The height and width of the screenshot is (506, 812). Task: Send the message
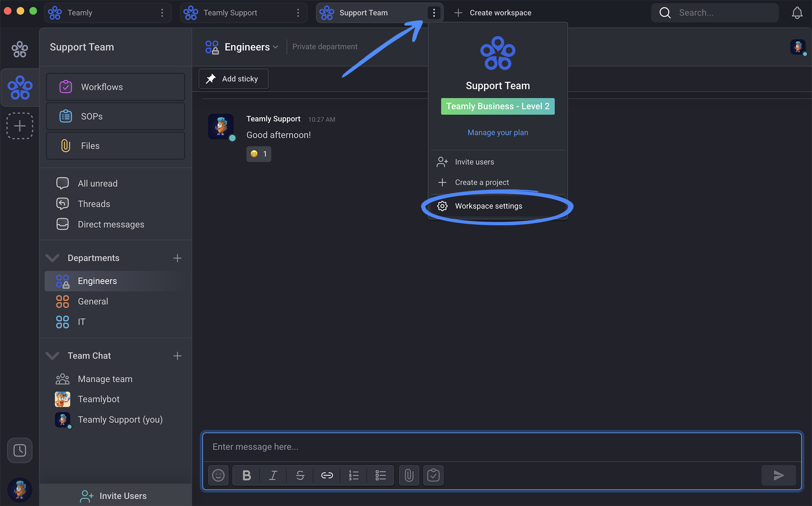pyautogui.click(x=779, y=475)
